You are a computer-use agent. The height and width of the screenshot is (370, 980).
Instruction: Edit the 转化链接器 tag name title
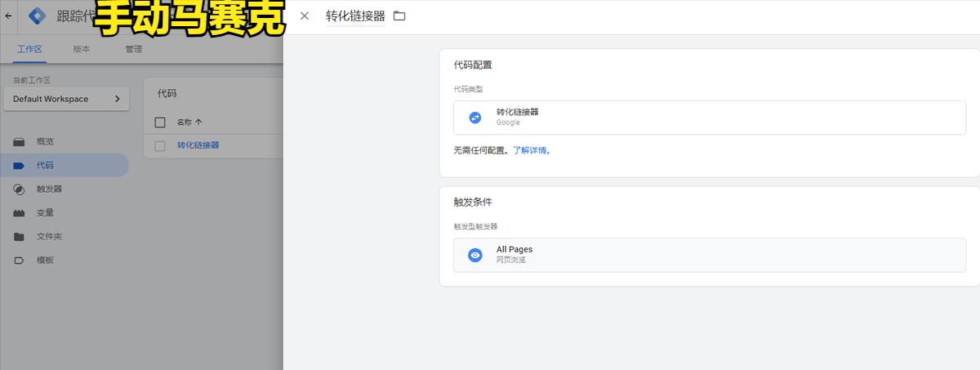click(355, 16)
